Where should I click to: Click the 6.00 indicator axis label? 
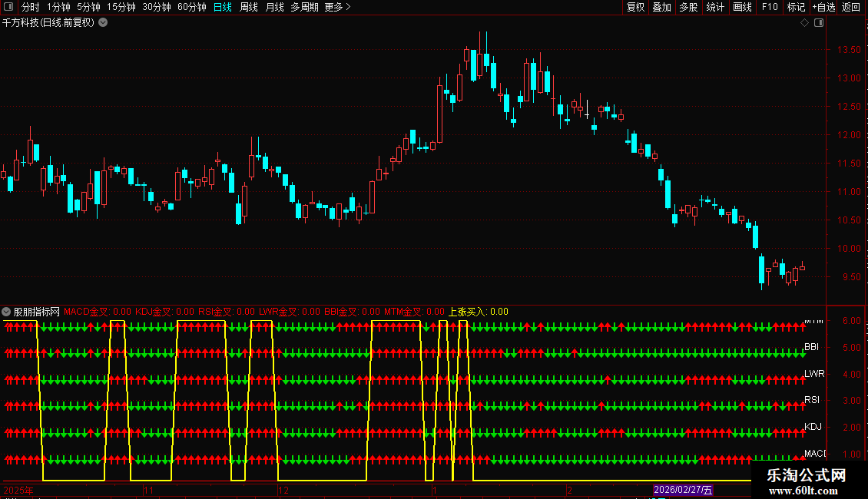[851, 321]
